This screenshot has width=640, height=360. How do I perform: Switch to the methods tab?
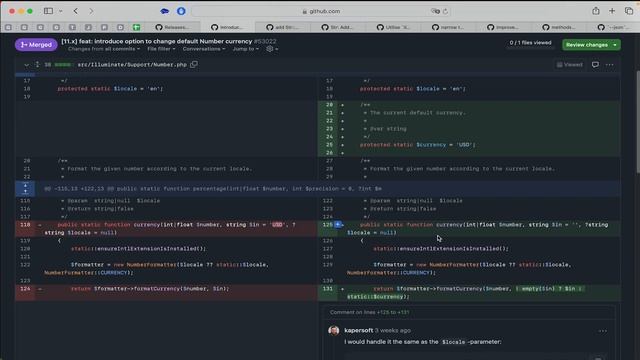558,27
